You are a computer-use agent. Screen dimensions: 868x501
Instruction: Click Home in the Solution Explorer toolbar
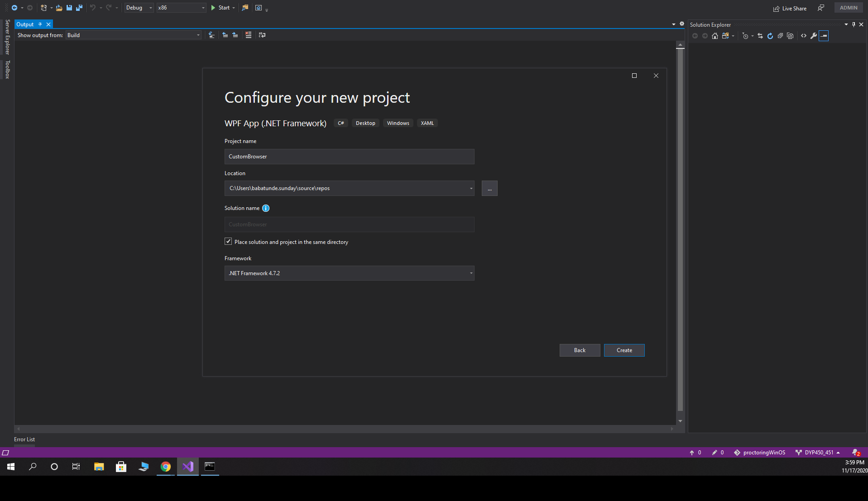715,36
